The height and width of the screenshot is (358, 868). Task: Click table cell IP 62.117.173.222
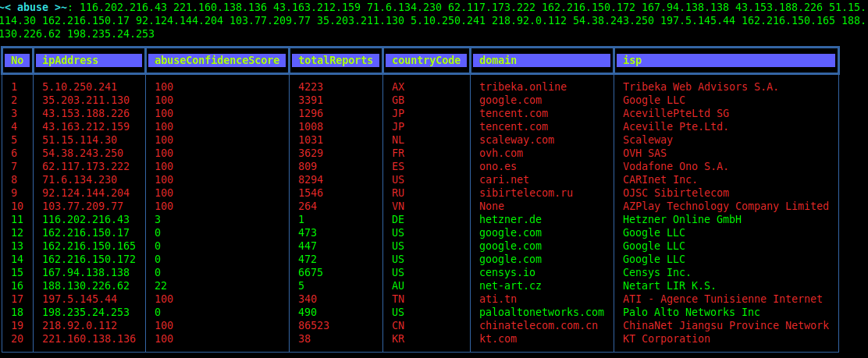[x=86, y=167]
